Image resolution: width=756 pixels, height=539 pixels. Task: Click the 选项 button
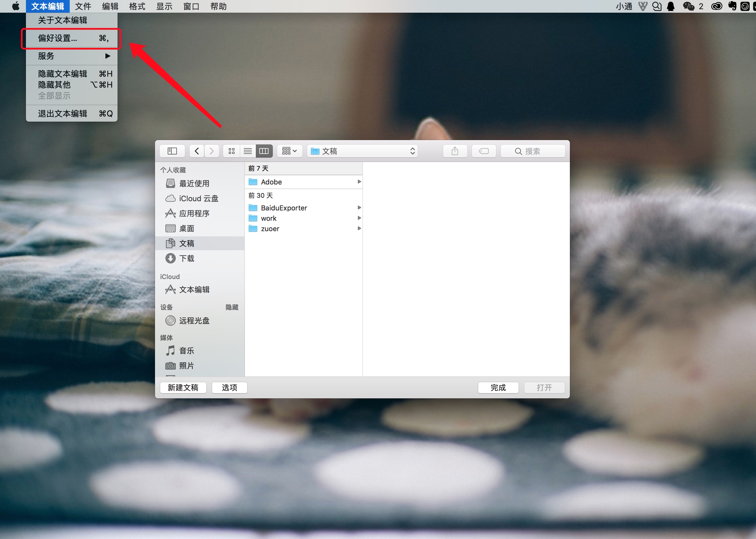coord(230,387)
